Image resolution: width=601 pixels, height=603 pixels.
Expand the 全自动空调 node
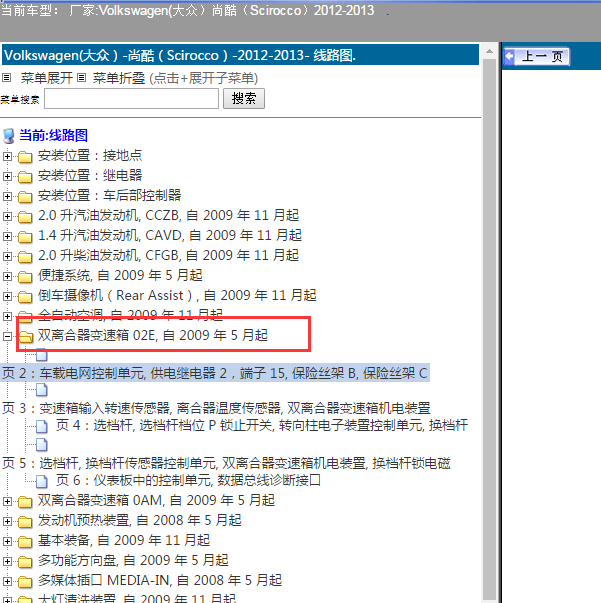[7, 316]
